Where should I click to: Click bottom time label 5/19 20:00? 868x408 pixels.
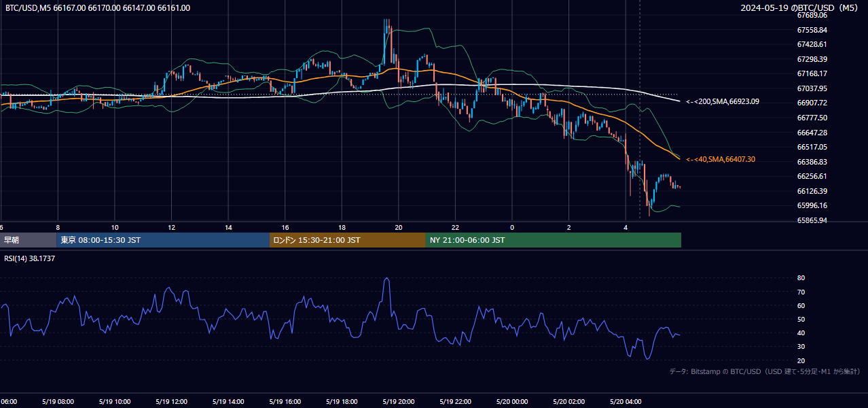click(x=399, y=401)
